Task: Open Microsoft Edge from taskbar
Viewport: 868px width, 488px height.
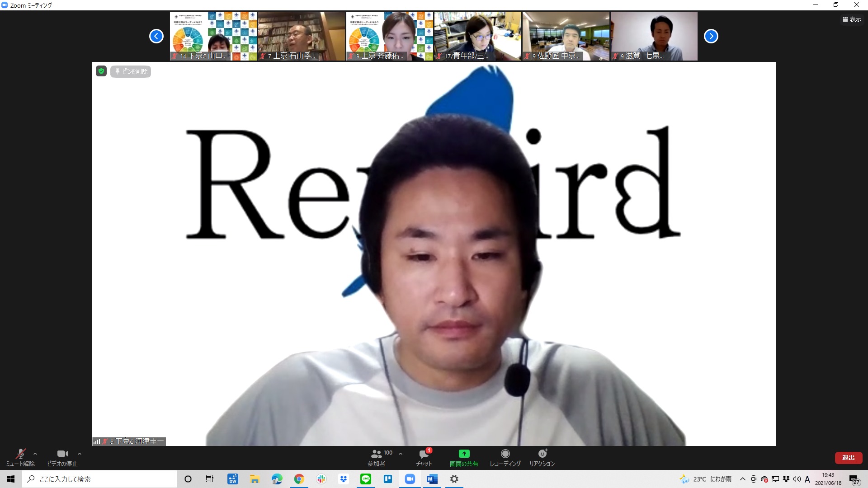Action: click(277, 479)
